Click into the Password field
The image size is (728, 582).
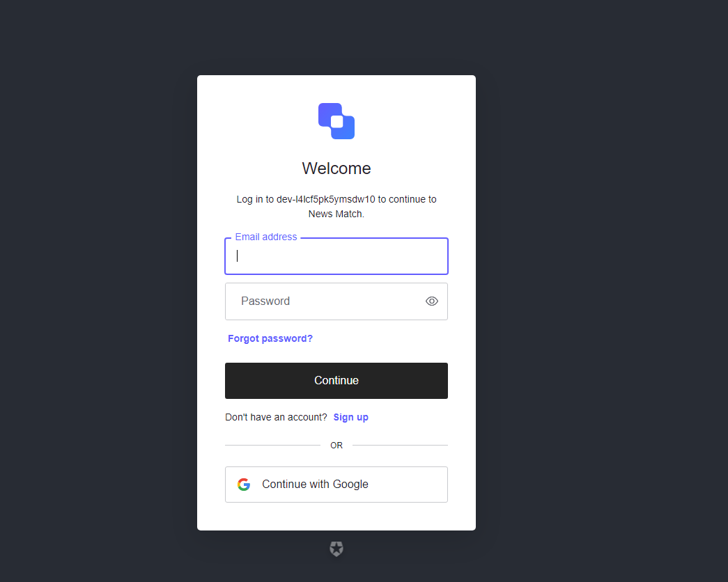(x=336, y=301)
